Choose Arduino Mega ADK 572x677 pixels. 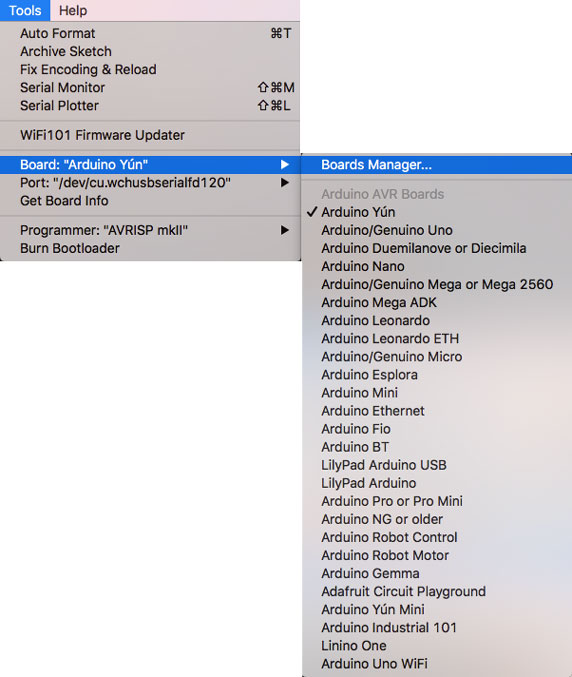click(436, 303)
